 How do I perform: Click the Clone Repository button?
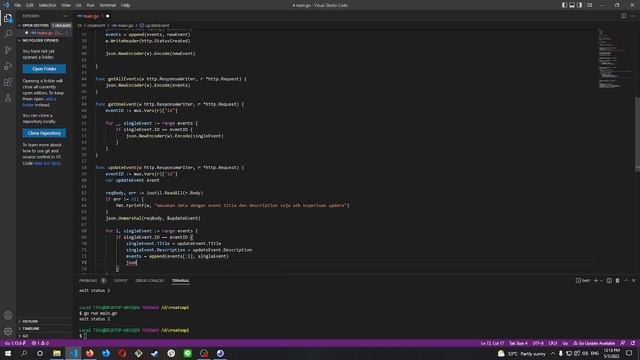(44, 133)
